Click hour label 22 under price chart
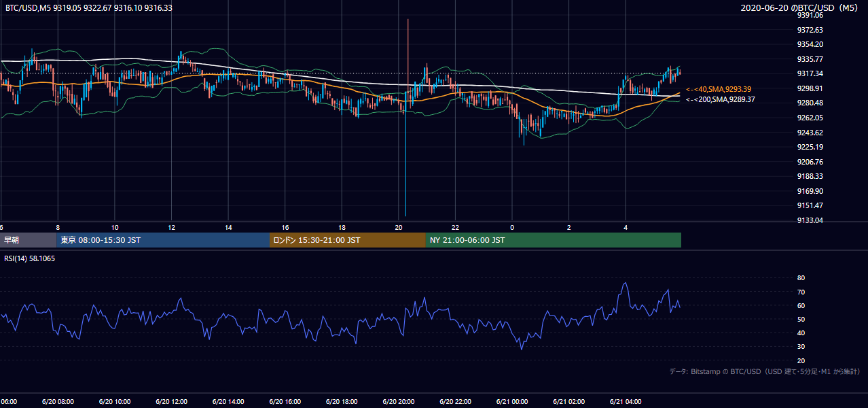The width and height of the screenshot is (868, 408). point(456,227)
